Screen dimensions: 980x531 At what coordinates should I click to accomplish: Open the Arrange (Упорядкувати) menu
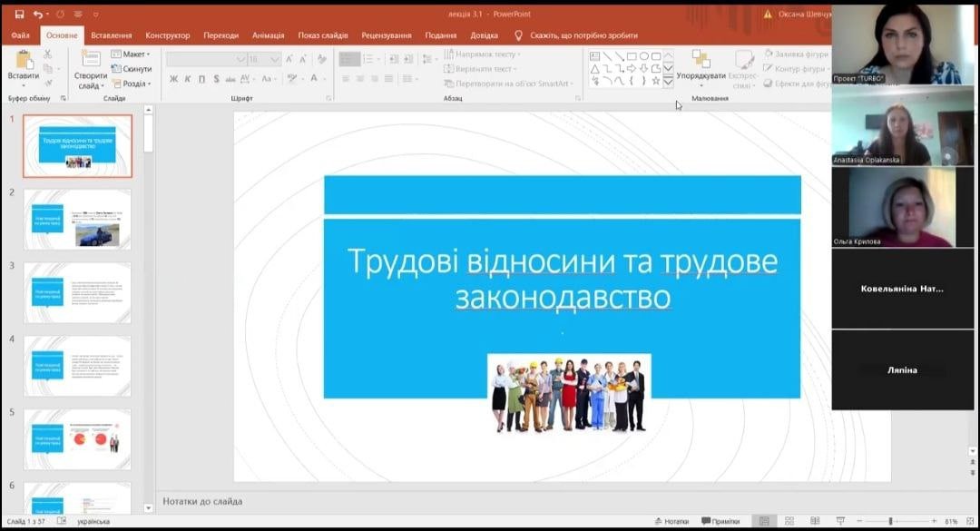tap(701, 68)
